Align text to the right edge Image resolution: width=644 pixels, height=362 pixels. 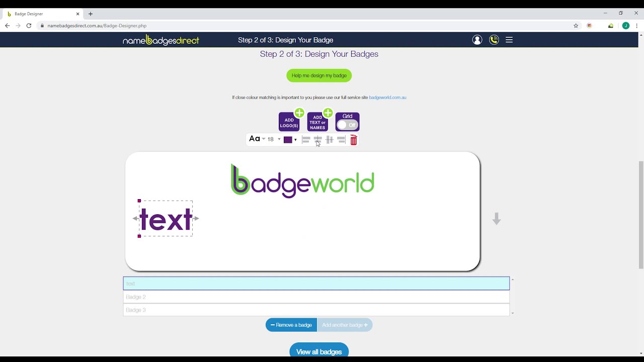(x=341, y=140)
